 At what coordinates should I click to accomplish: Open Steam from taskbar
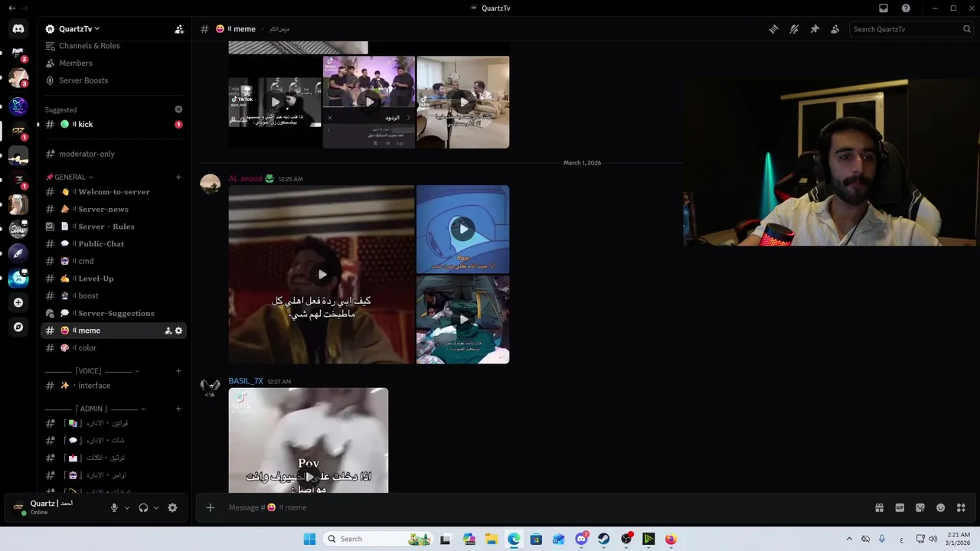603,539
